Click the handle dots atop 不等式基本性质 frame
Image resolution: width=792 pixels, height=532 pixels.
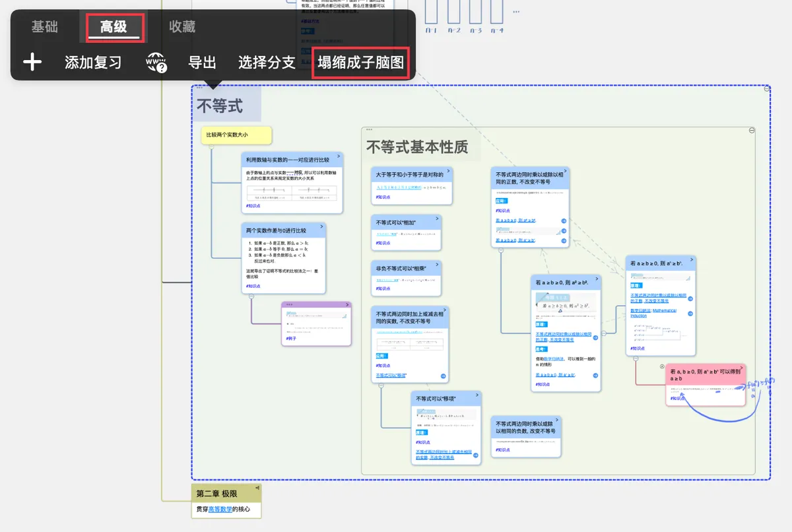[368, 130]
